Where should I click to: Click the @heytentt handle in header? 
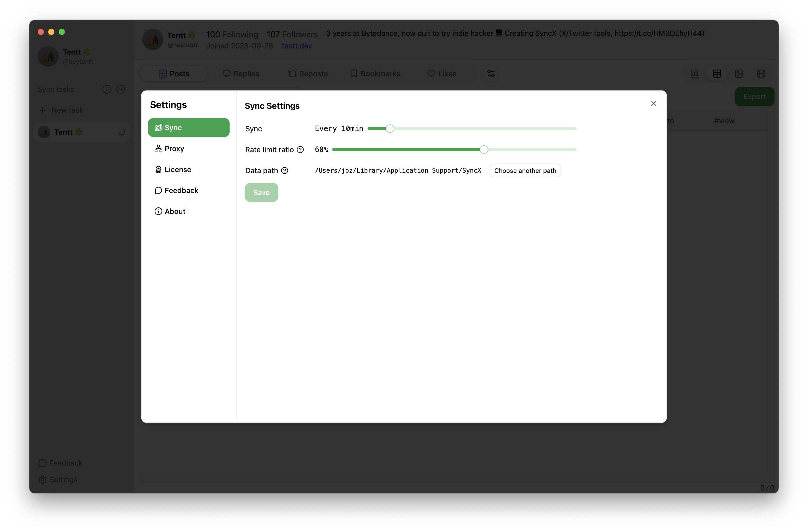[x=182, y=45]
